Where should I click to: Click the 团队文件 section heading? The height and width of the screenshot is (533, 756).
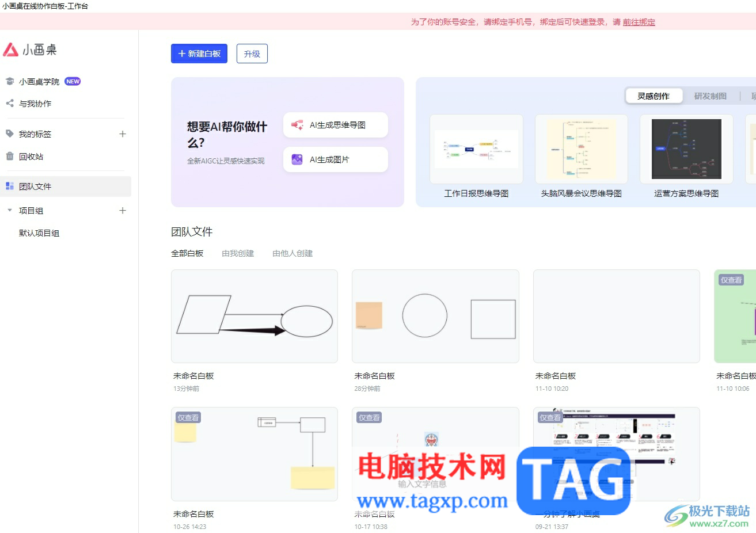[192, 231]
